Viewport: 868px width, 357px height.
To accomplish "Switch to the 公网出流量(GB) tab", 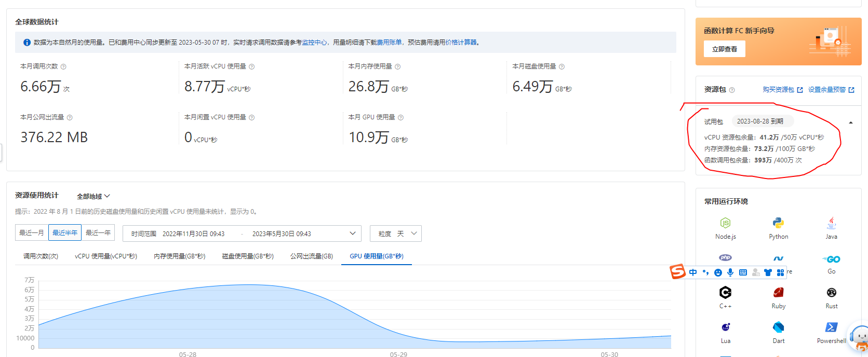I will point(312,256).
